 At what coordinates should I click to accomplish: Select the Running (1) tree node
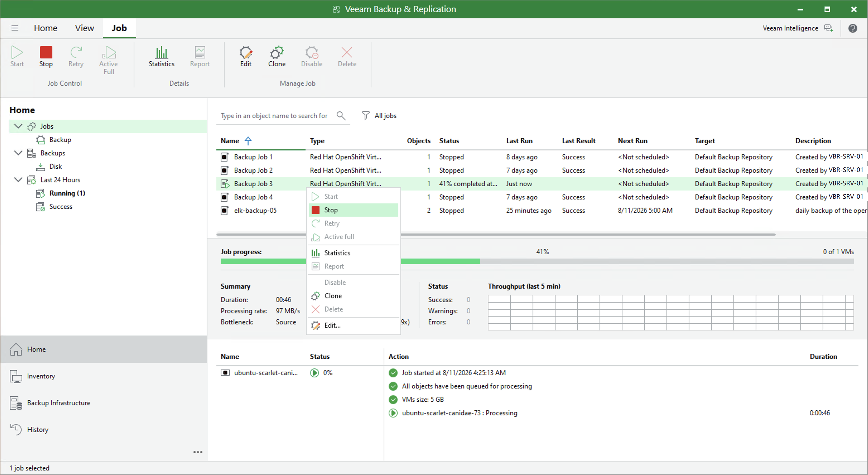pos(61,193)
